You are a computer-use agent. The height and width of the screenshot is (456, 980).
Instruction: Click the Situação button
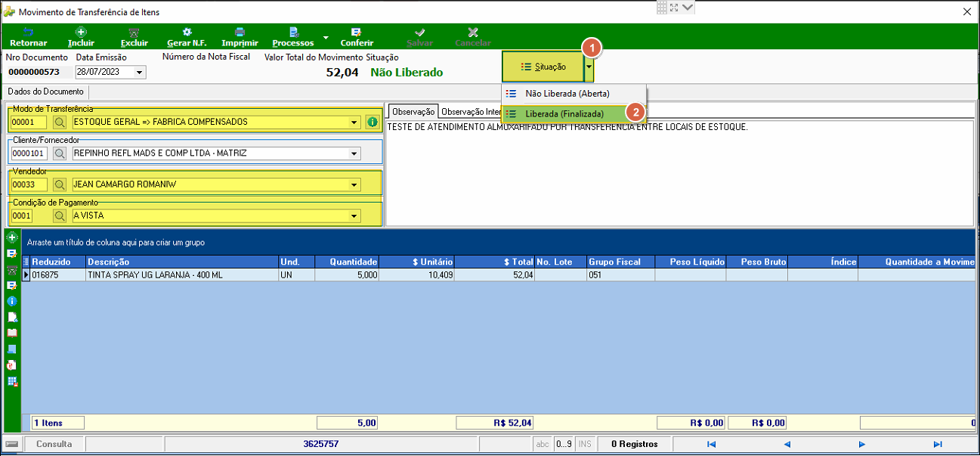543,67
